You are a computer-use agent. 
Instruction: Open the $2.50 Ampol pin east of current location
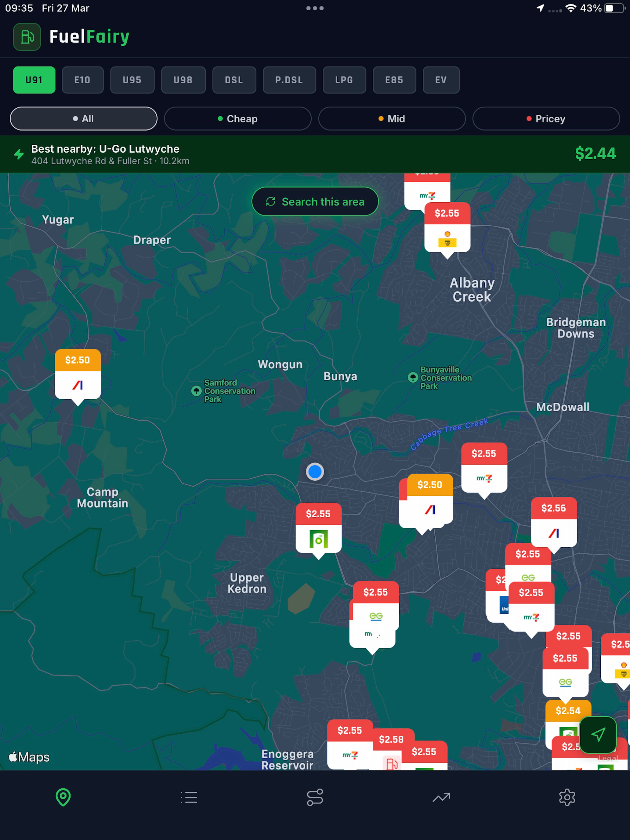click(x=430, y=501)
